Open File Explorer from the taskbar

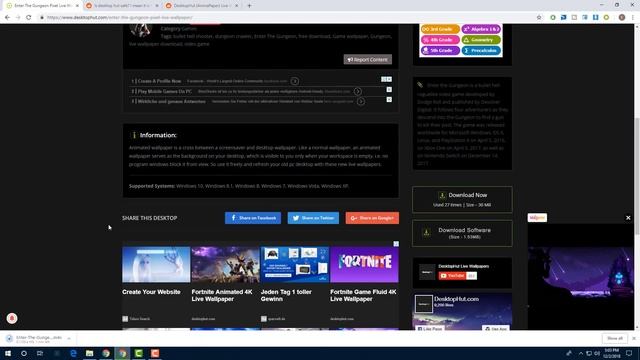click(89, 353)
